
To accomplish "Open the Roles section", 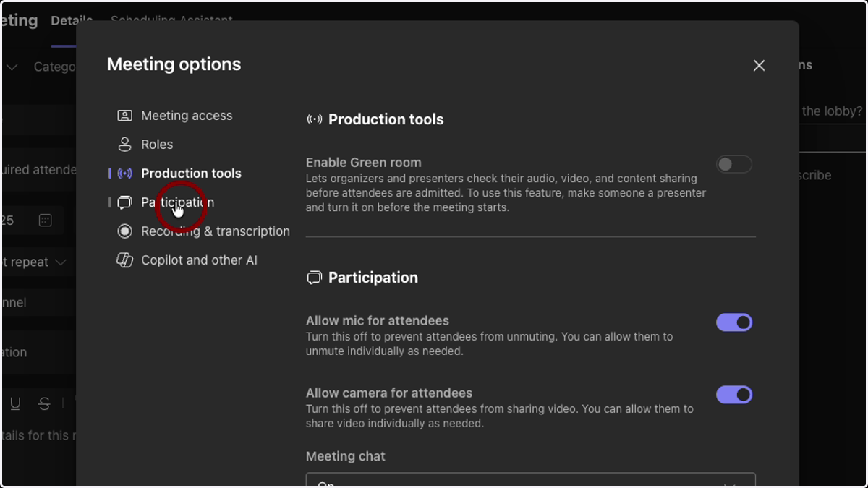I will coord(157,145).
